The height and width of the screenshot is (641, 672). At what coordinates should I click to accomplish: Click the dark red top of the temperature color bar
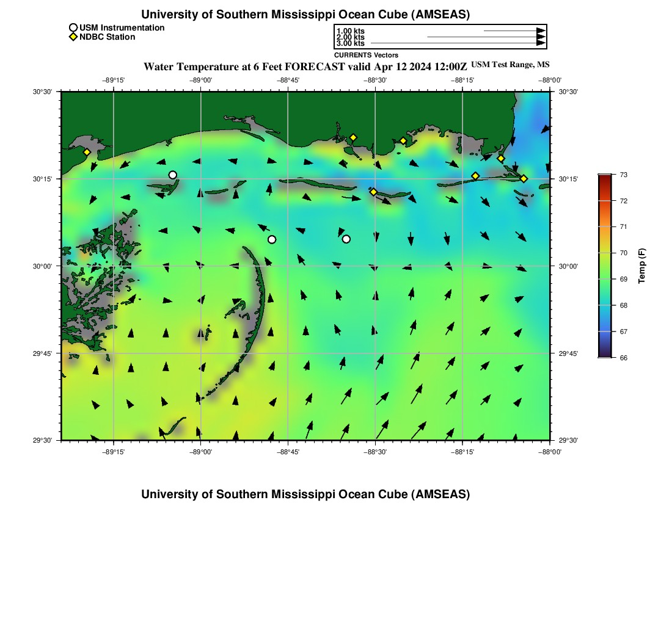(604, 178)
